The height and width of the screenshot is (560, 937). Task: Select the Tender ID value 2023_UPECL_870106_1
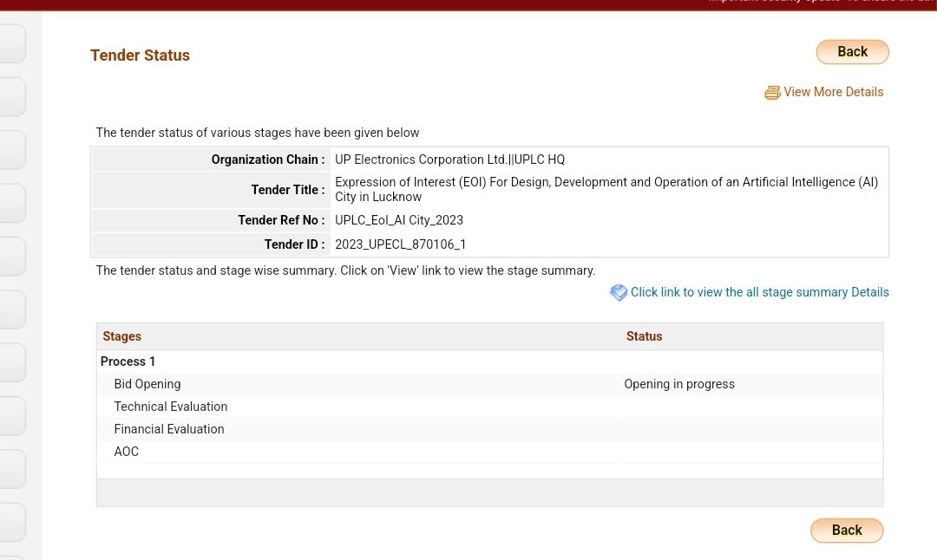400,244
